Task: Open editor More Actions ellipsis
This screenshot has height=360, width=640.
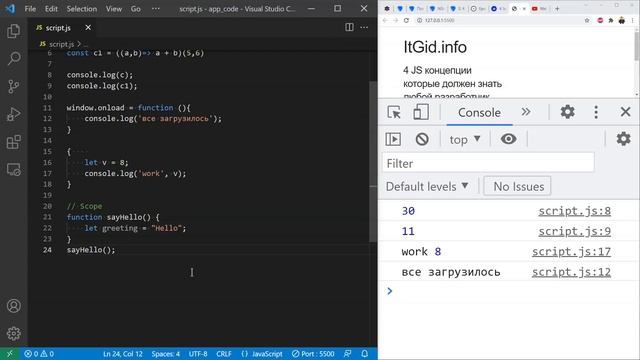Action: (x=364, y=27)
